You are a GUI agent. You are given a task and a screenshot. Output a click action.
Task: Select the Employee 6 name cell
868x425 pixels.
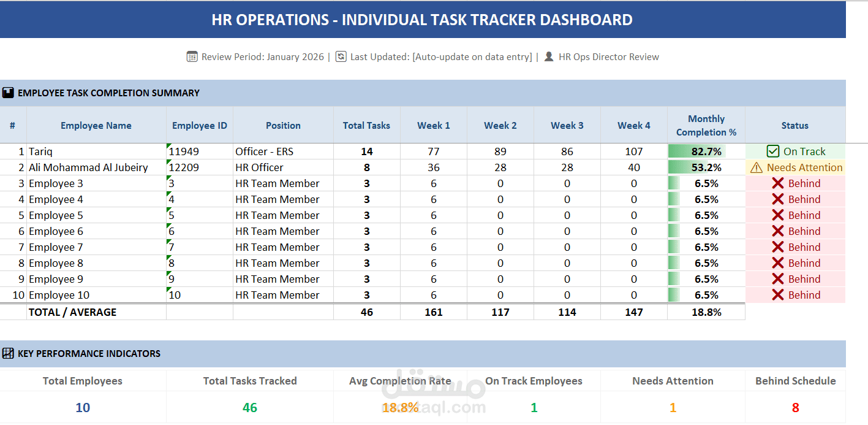(96, 231)
